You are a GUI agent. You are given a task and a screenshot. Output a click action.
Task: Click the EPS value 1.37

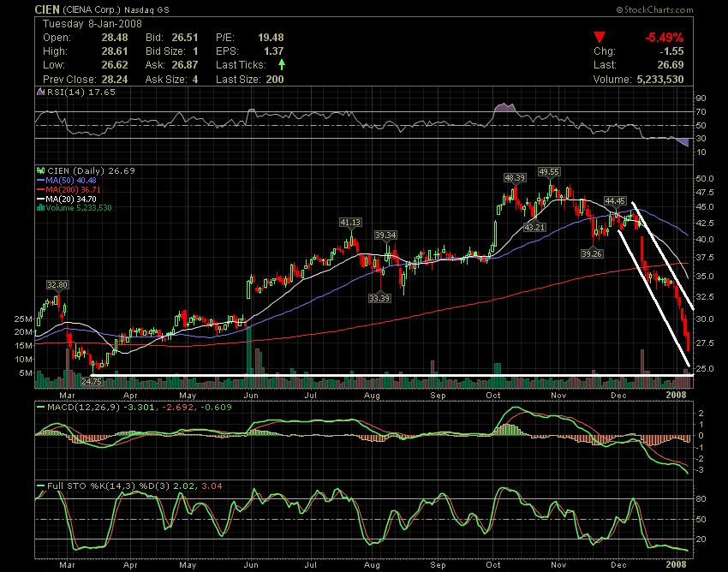coord(274,51)
